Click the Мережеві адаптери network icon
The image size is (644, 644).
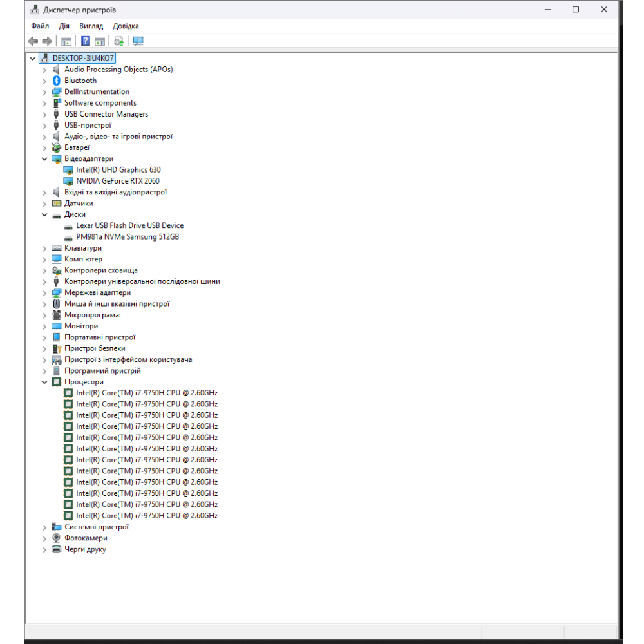point(57,293)
